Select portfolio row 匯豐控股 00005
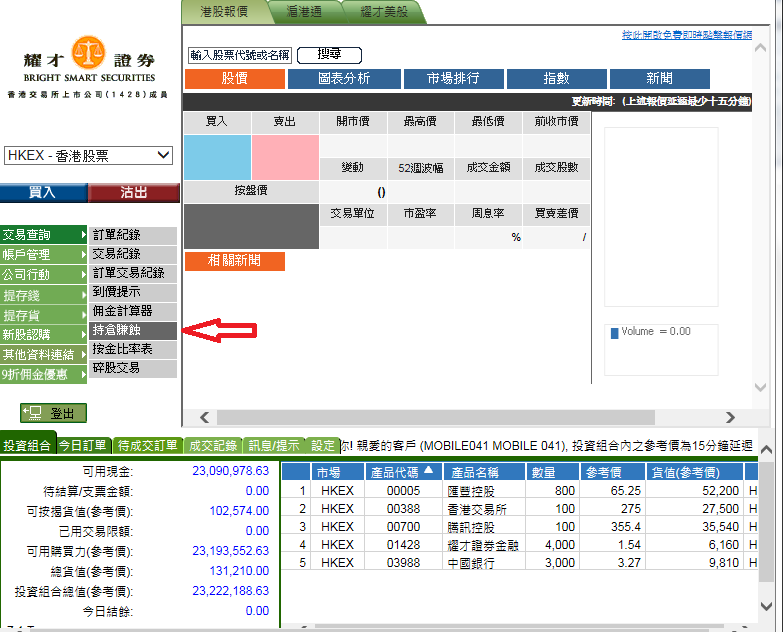Viewport: 783px width, 632px height. 519,491
